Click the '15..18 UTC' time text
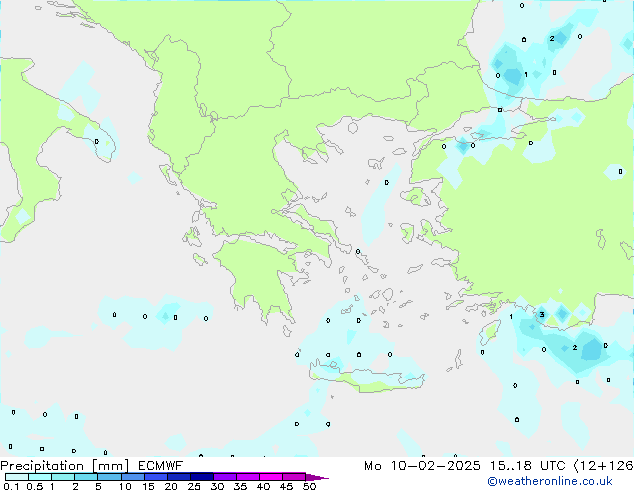Viewport: 634px width, 490px height. point(527,466)
